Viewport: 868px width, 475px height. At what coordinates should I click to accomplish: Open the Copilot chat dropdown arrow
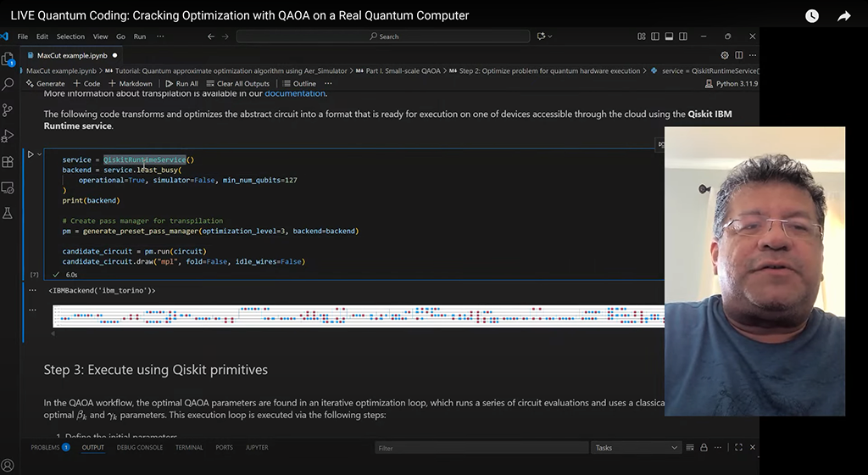(550, 36)
